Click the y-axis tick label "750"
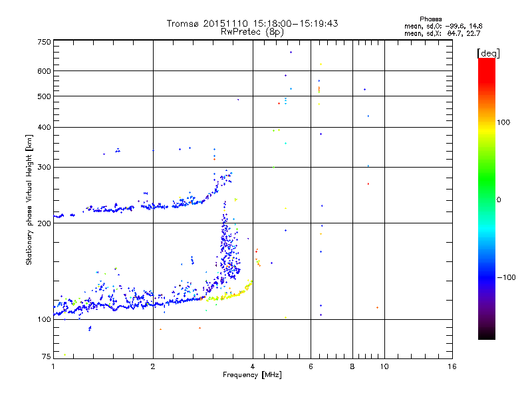The image size is (532, 399). (44, 42)
